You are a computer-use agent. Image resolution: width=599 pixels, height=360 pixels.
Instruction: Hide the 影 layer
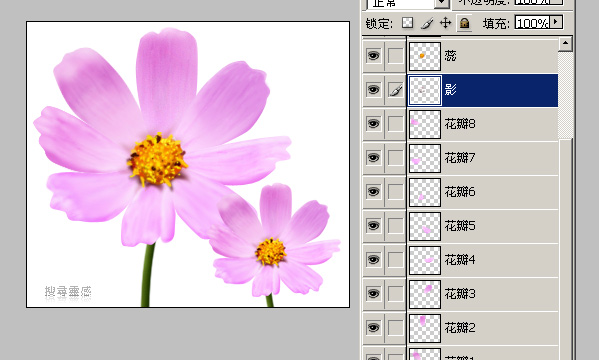[373, 90]
